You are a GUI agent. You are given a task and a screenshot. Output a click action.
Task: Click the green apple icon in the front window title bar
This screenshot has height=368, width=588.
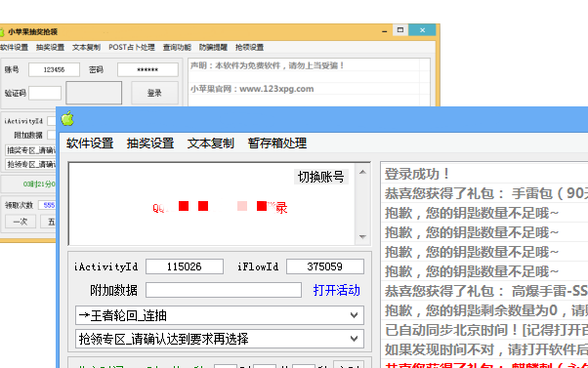pos(67,119)
